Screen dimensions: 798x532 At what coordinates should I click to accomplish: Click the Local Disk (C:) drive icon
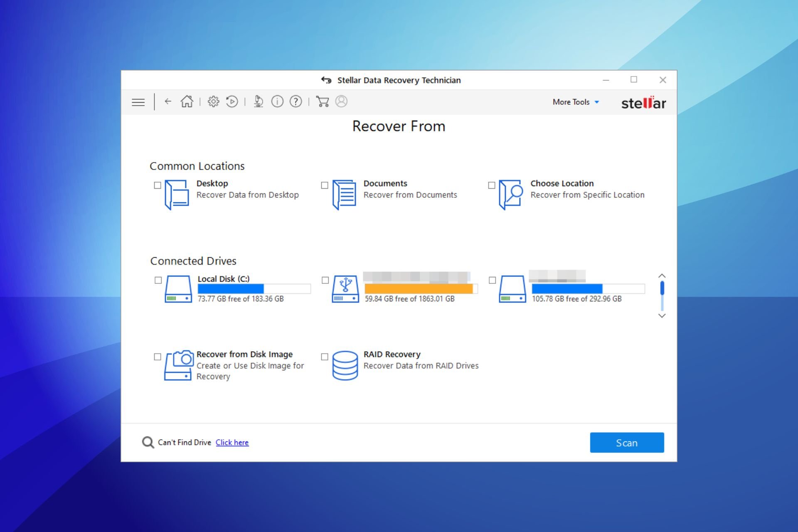178,289
